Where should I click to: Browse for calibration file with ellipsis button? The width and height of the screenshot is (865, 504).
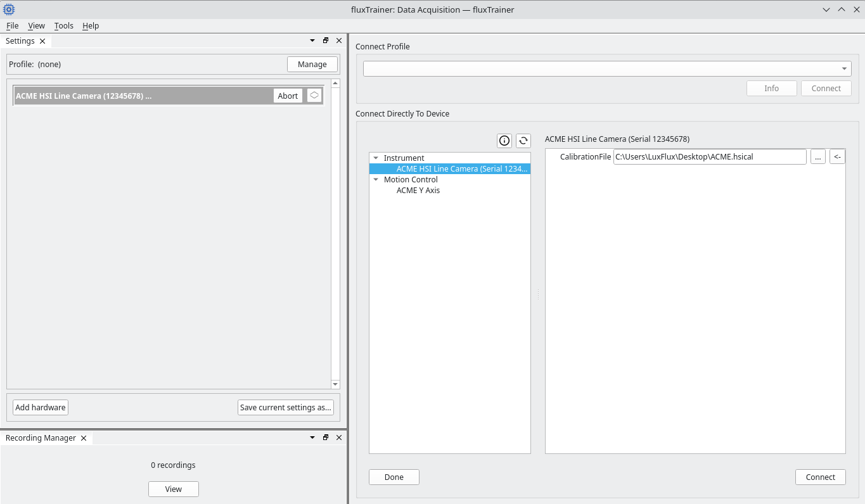click(818, 156)
